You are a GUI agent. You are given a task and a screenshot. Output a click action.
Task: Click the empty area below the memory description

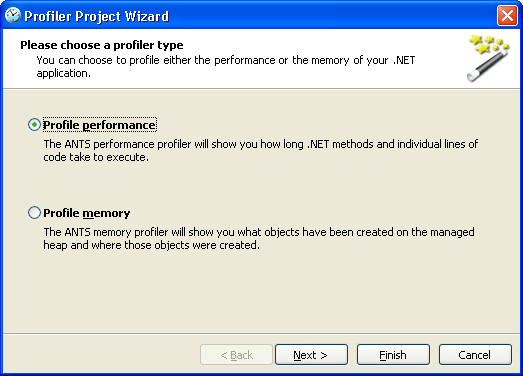[x=262, y=290]
